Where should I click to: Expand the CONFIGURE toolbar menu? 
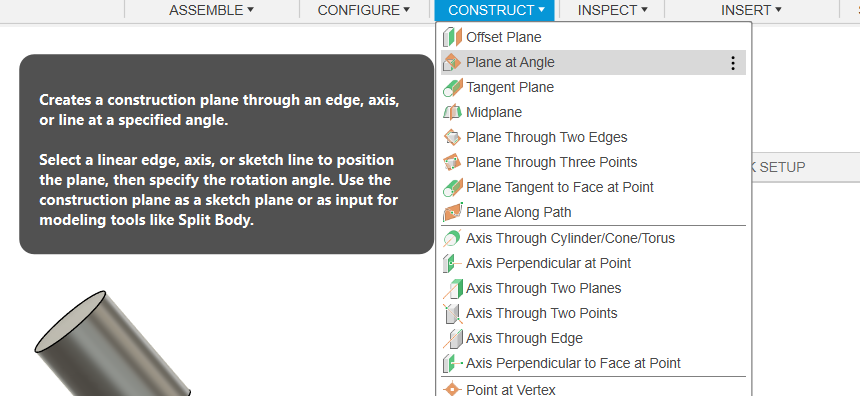tap(364, 10)
